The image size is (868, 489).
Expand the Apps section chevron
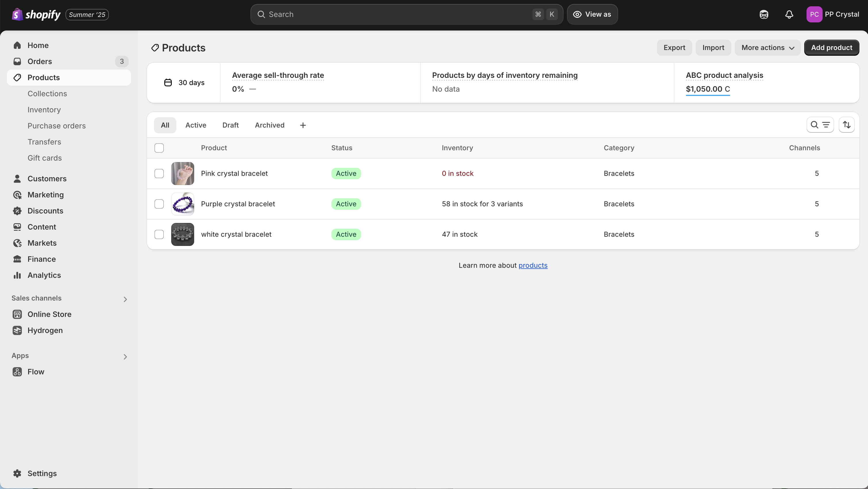coord(125,357)
